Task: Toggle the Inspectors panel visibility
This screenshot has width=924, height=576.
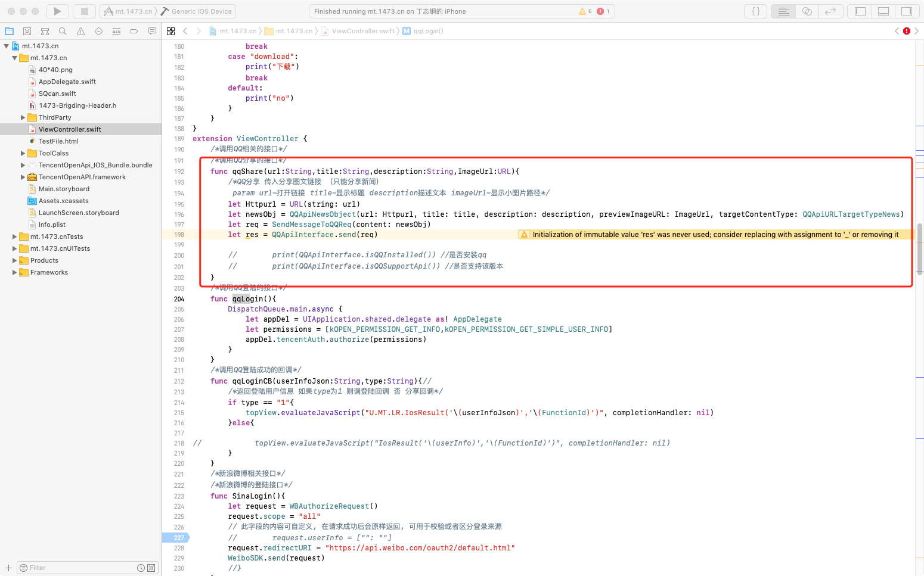Action: point(907,11)
